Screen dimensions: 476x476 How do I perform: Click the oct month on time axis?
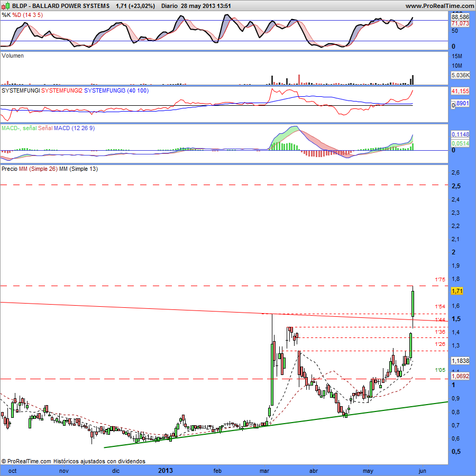[x=13, y=471]
